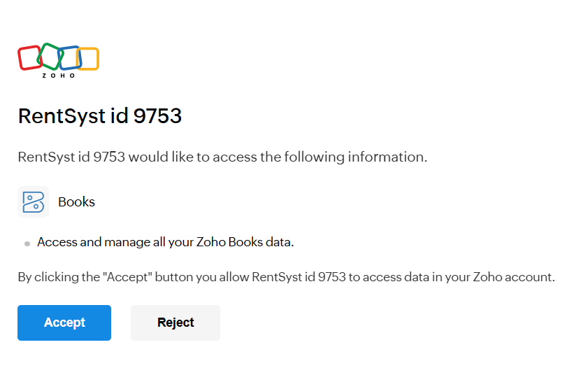This screenshot has height=368, width=588.
Task: Click the "RentSyst id 9753" heading
Action: pos(100,115)
